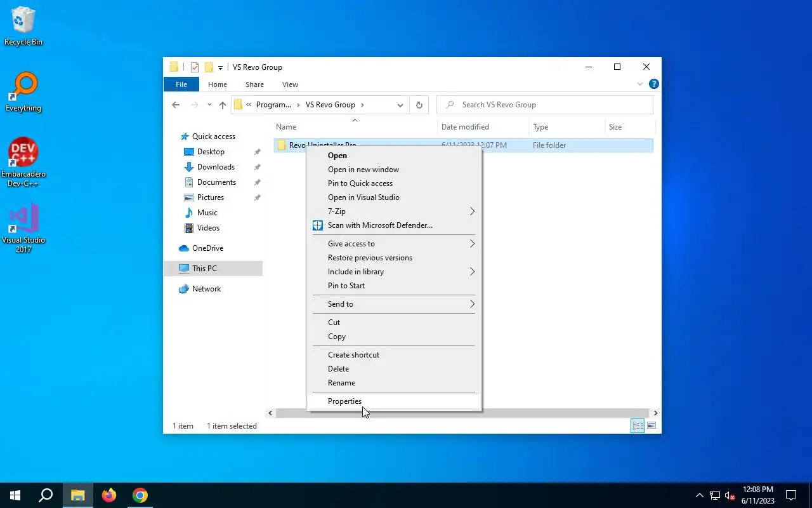This screenshot has height=508, width=812.
Task: Click the New folder quick access toolbar icon
Action: point(209,67)
